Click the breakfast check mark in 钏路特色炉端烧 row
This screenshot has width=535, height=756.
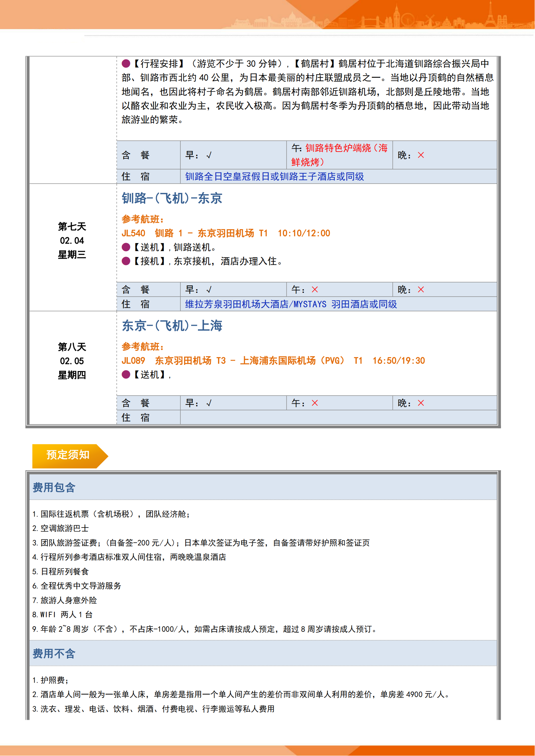(209, 155)
